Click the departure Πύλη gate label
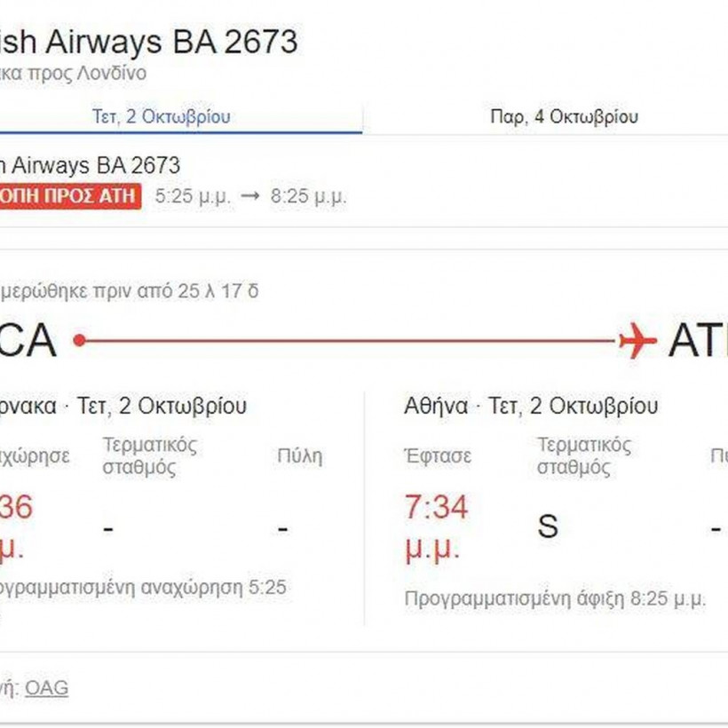 [x=299, y=456]
